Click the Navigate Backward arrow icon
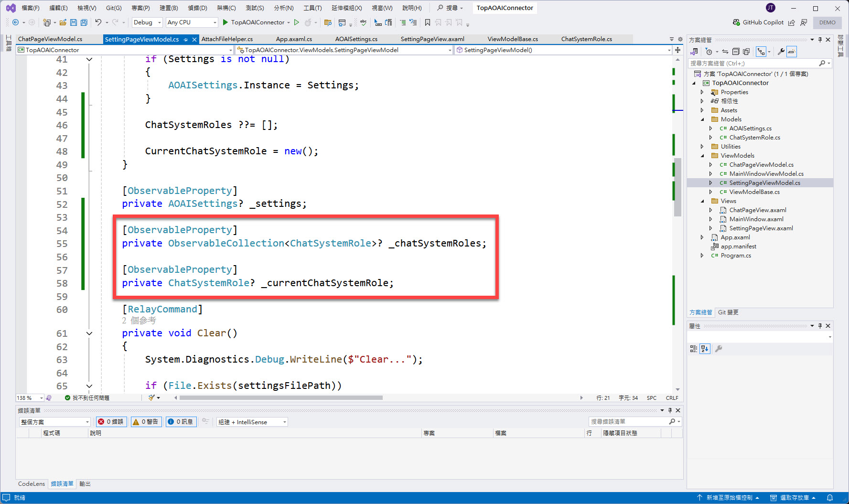 point(15,22)
